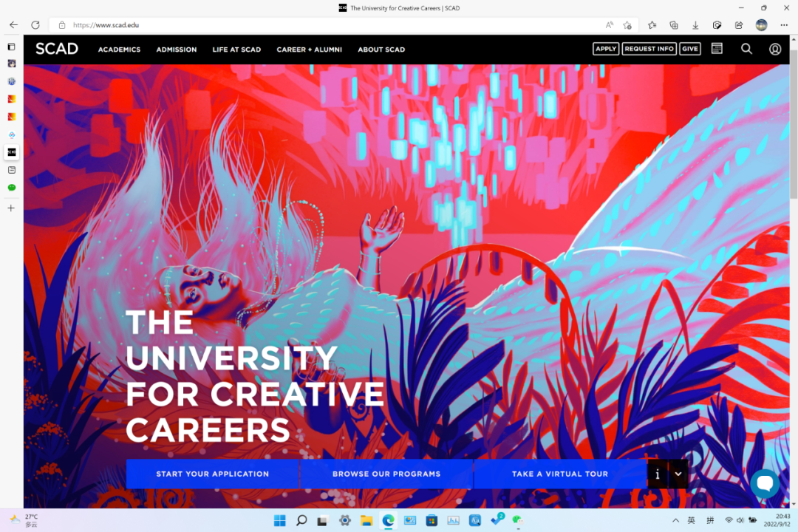Viewport: 798px width, 532px height.
Task: Click START YOUR APPLICATION
Action: click(213, 474)
